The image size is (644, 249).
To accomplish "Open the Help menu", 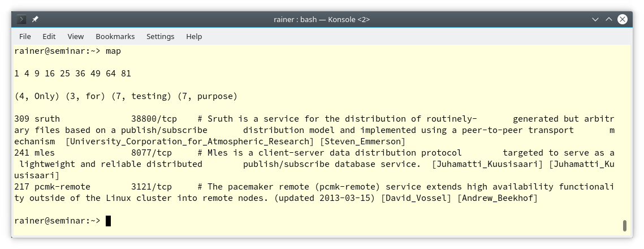I will (194, 36).
